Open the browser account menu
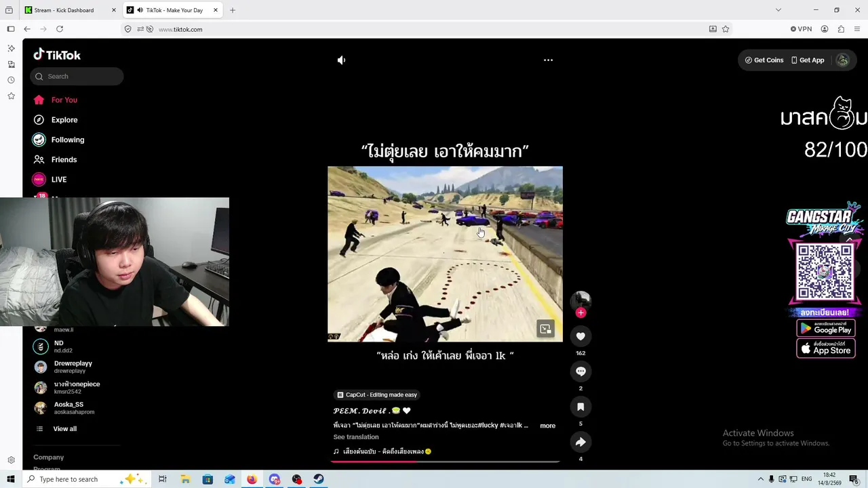 [825, 29]
